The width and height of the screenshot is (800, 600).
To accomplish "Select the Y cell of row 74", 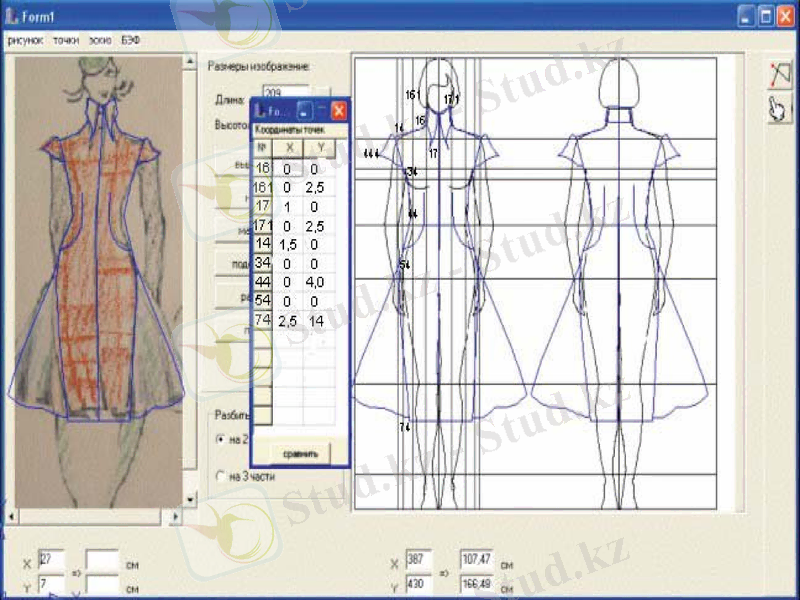I will point(317,320).
